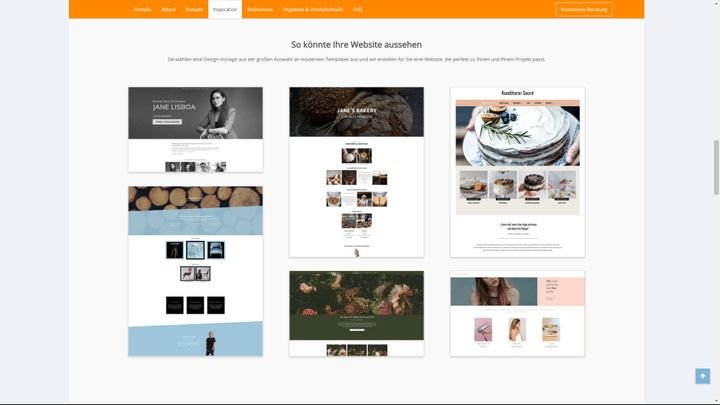Viewport: 720px width, 405px height.
Task: Go to the Ablauf section
Action: tap(168, 9)
